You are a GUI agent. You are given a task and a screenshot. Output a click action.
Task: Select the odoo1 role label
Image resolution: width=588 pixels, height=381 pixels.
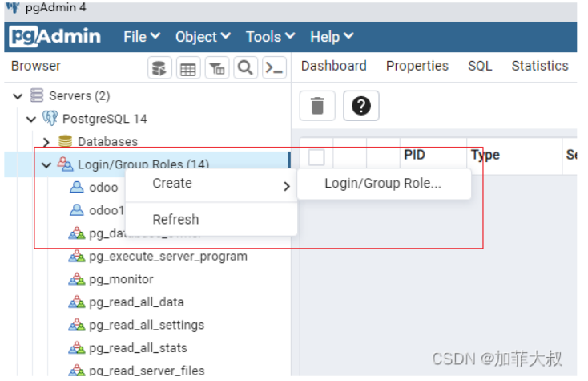pos(107,210)
